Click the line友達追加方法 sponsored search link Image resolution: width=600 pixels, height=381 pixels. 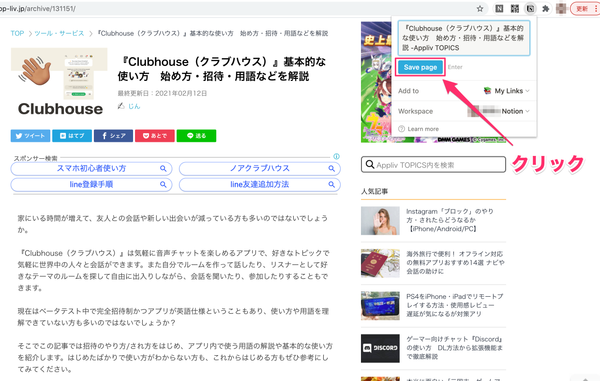pyautogui.click(x=259, y=184)
